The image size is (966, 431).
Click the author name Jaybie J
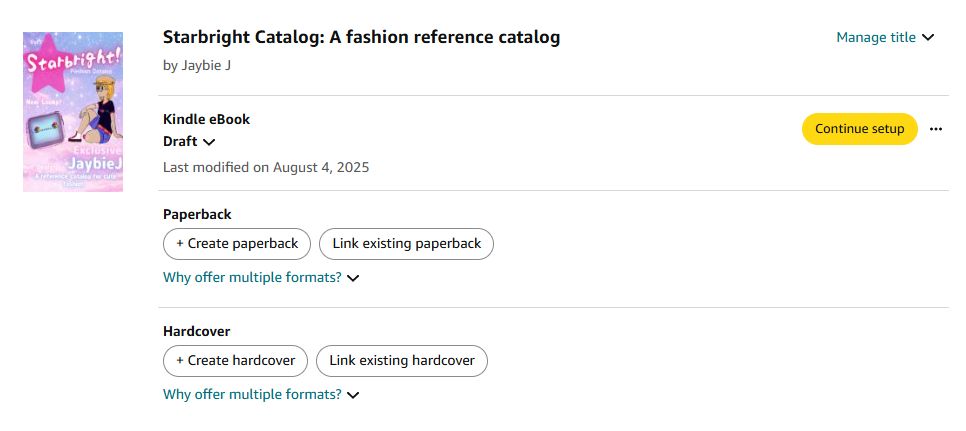click(198, 66)
